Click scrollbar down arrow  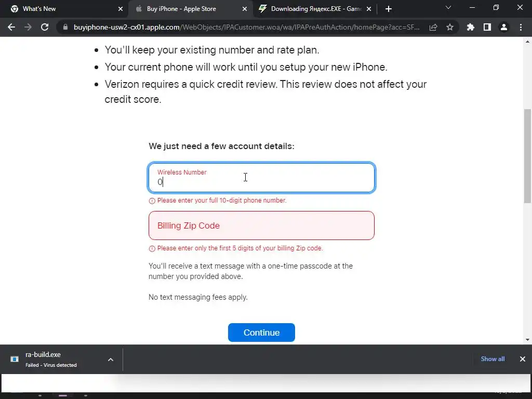528,340
